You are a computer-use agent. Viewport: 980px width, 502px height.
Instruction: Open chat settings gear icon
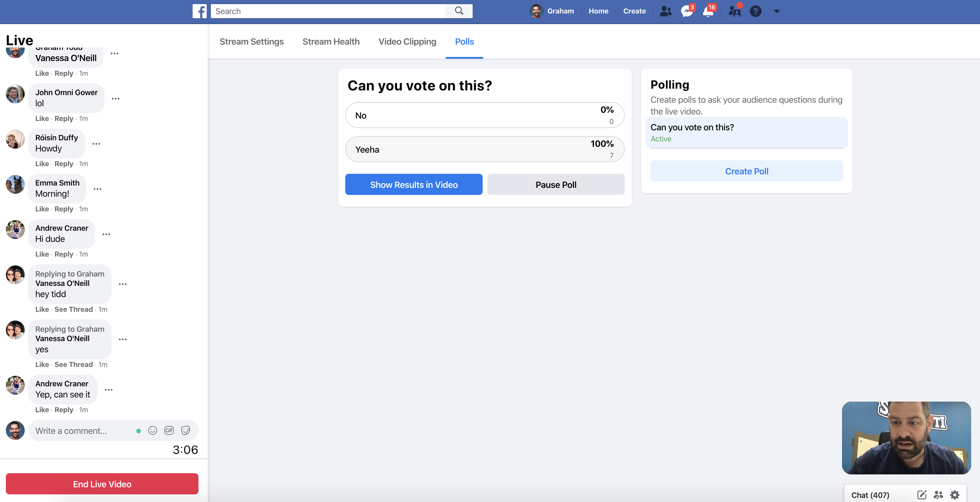(x=954, y=495)
